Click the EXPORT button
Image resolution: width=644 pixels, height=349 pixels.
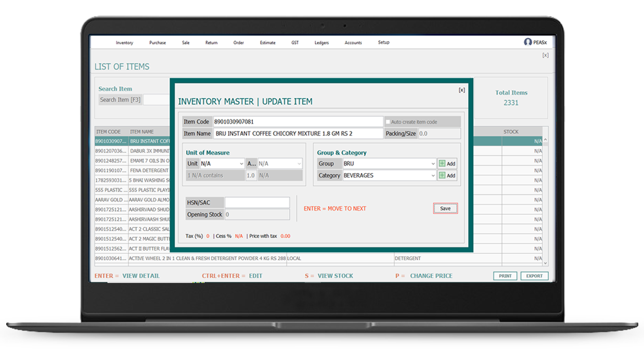click(x=534, y=276)
